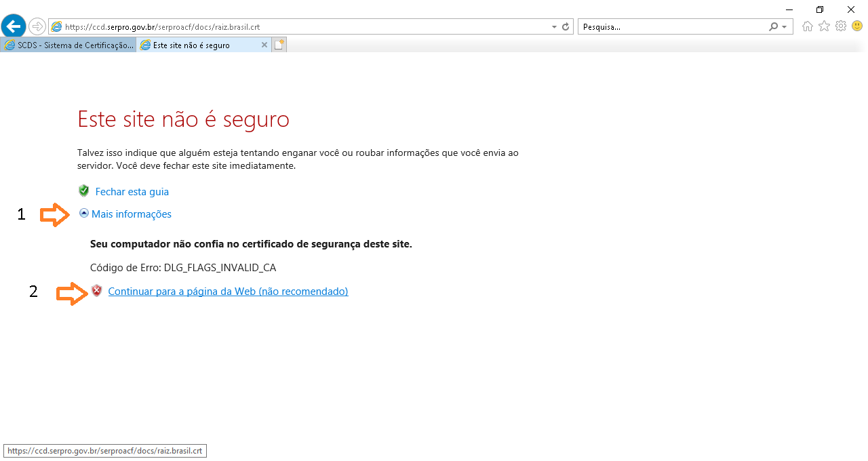Click inside the Pesquisa search field
Viewport: 868px width, 461px height.
(671, 27)
